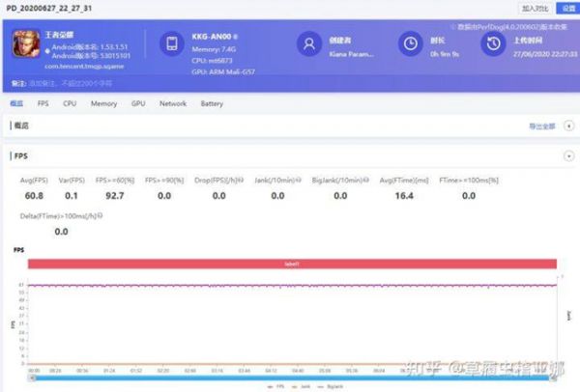Screen dimensions: 580x392
Task: Click help icon beside Jank(/10min)
Action: click(301, 180)
